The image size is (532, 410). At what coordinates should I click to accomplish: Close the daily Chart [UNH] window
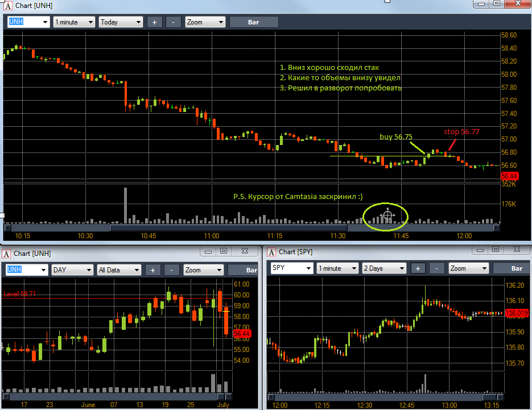245,251
